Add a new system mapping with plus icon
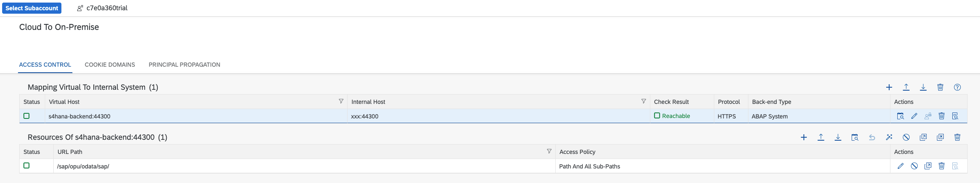 pos(889,87)
